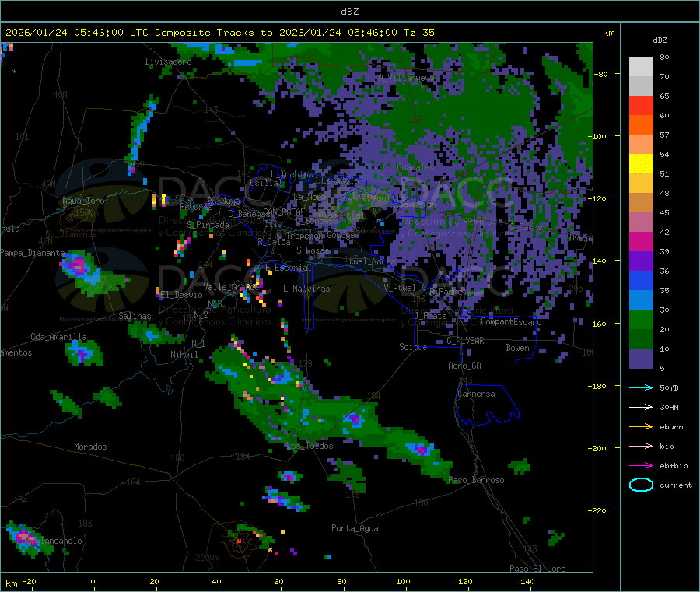700x592 pixels.
Task: Click the 'Punta_Agua' place label
Action: (x=355, y=528)
